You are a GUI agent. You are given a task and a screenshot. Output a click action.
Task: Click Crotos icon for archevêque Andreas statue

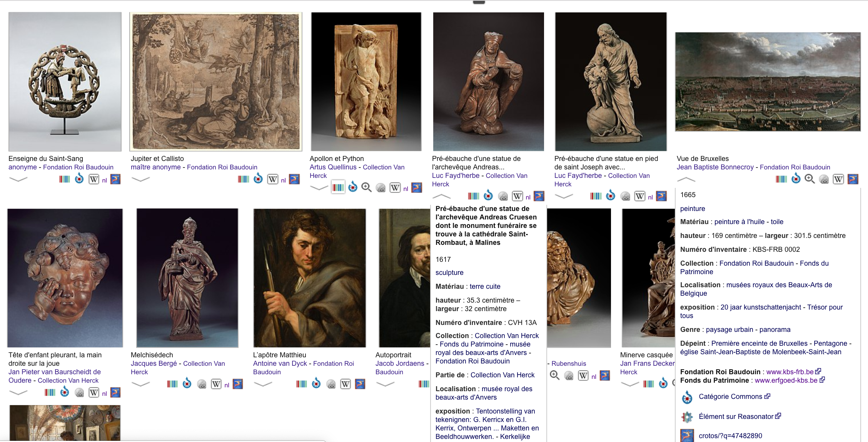pos(539,196)
